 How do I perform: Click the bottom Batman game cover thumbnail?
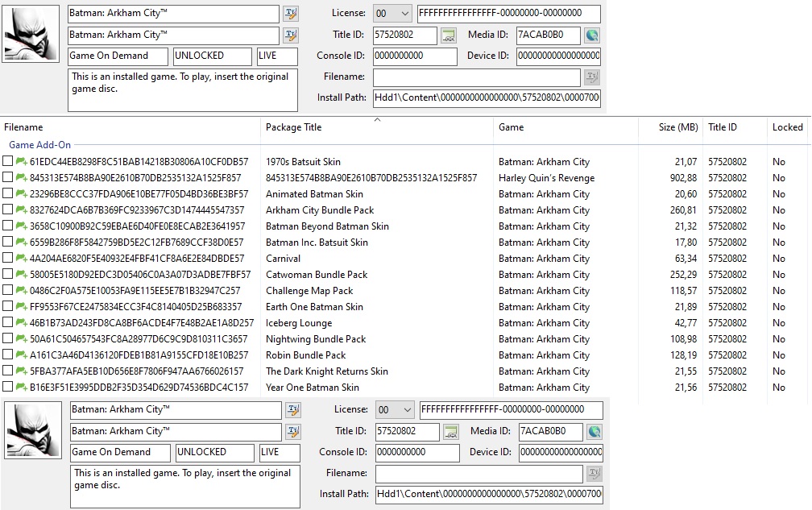coord(33,430)
